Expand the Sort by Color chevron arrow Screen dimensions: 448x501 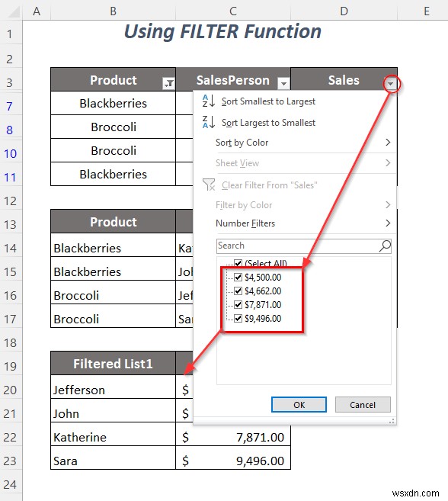[388, 142]
